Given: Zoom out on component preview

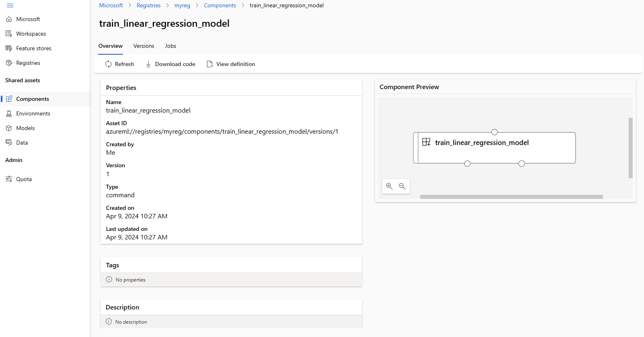Looking at the screenshot, I should pyautogui.click(x=402, y=186).
